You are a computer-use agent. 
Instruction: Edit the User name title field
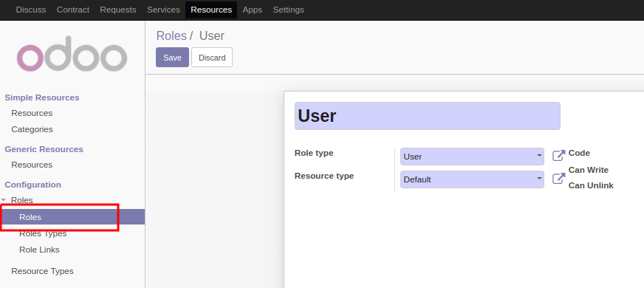coord(427,116)
